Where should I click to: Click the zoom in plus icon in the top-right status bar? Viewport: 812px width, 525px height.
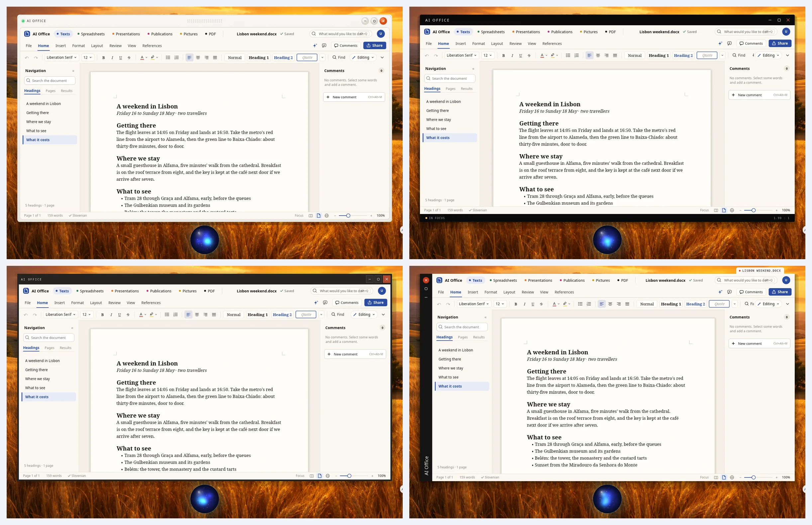pos(776,210)
